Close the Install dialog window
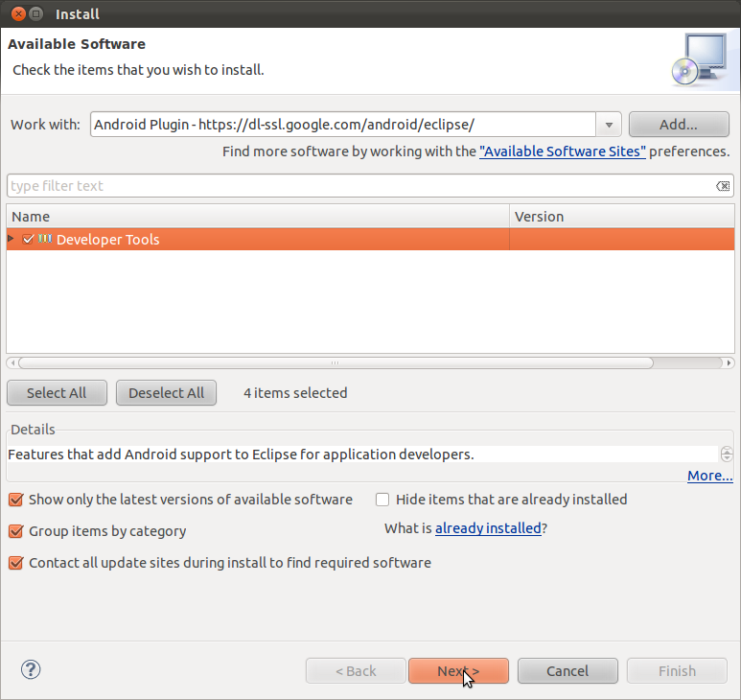The image size is (741, 700). pos(18,13)
